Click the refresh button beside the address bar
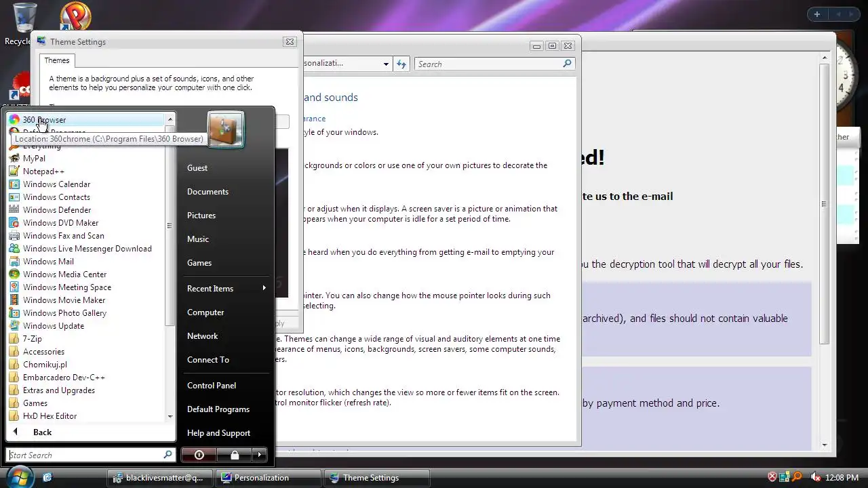 401,64
